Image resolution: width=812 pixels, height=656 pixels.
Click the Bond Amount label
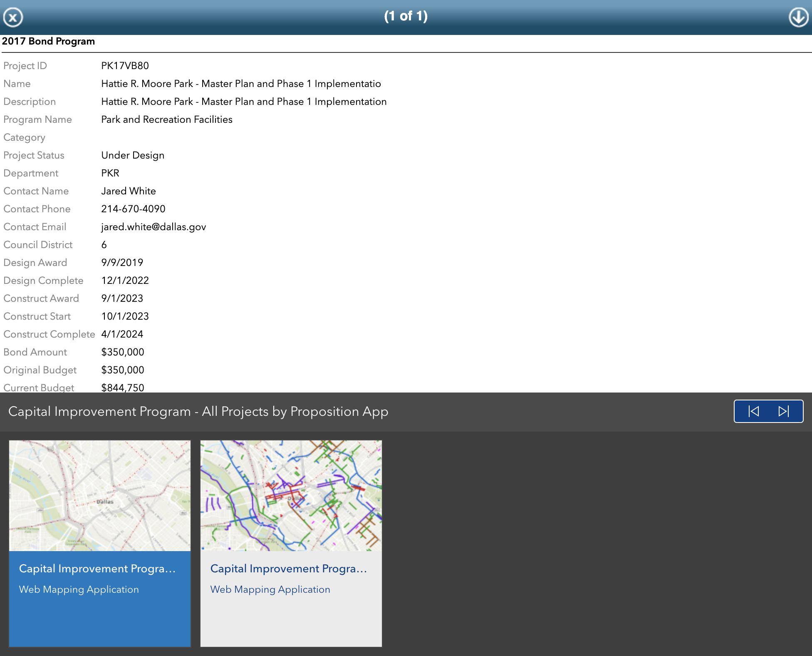point(35,352)
